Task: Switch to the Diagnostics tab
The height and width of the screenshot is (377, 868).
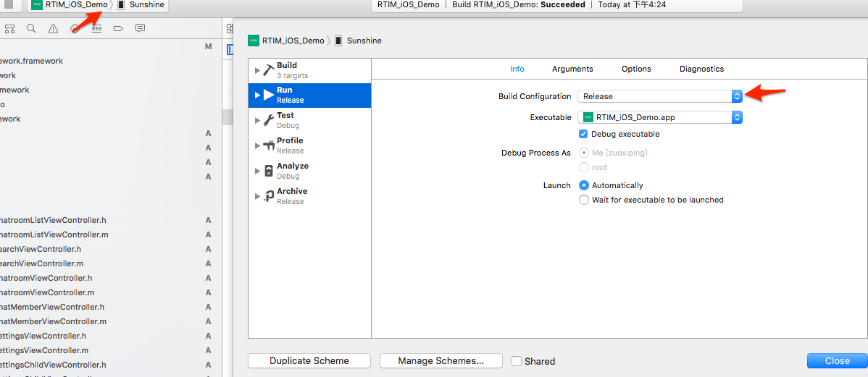Action: [701, 69]
